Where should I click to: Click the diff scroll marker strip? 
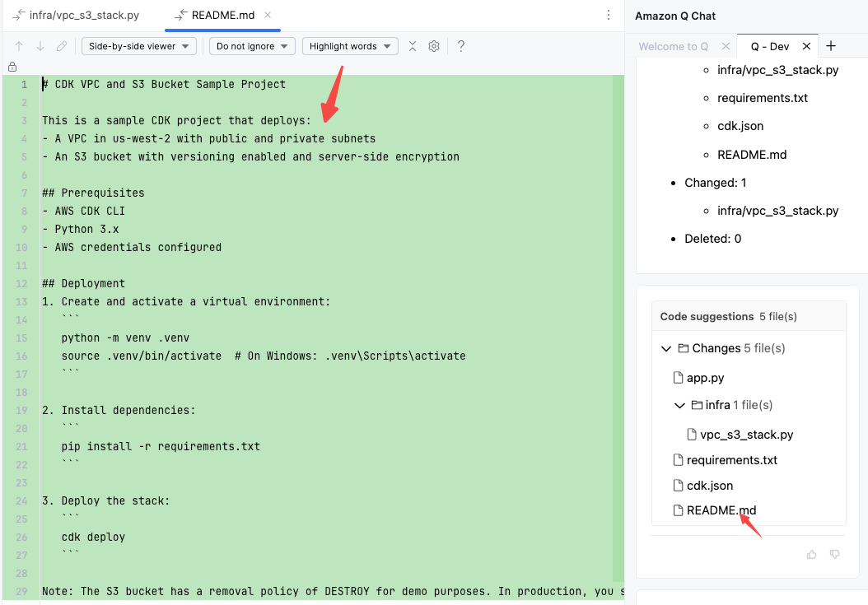[618, 328]
